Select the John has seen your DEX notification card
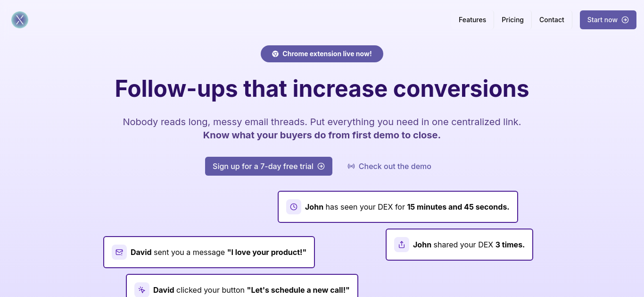Image resolution: width=644 pixels, height=297 pixels. 398,207
